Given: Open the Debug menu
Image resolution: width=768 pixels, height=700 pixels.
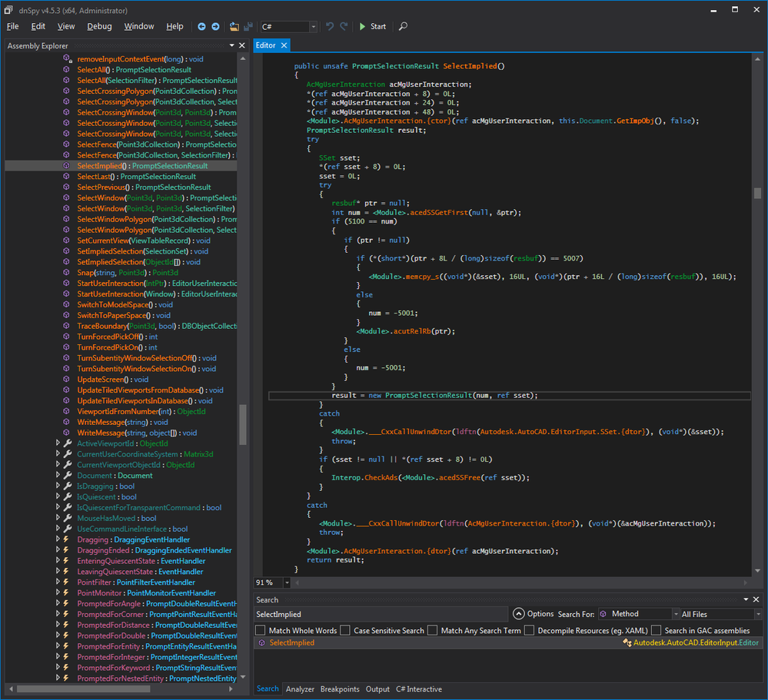Looking at the screenshot, I should coord(99,26).
